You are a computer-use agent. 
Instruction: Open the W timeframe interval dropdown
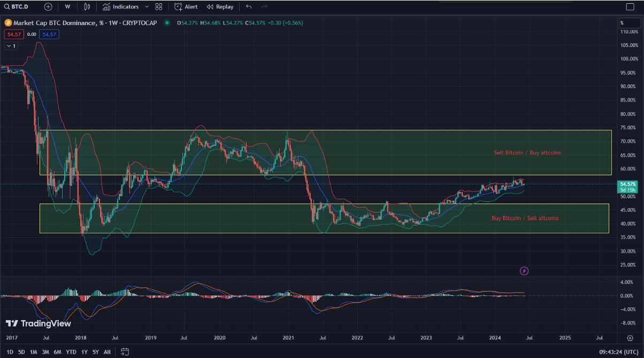(x=67, y=7)
